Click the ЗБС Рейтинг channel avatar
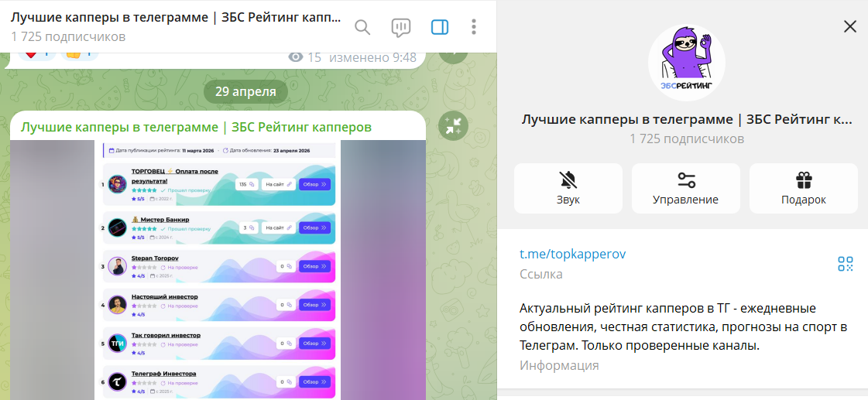Viewport: 868px width, 400px height. [x=687, y=63]
